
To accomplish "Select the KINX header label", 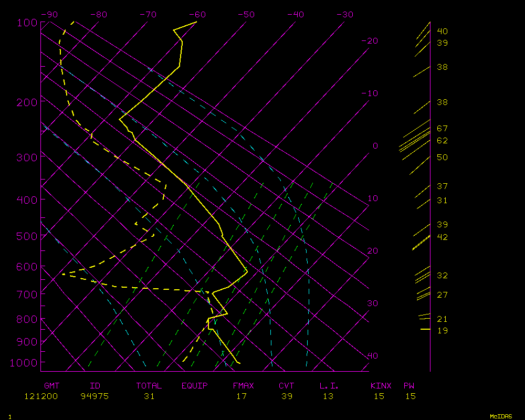I will (x=381, y=386).
